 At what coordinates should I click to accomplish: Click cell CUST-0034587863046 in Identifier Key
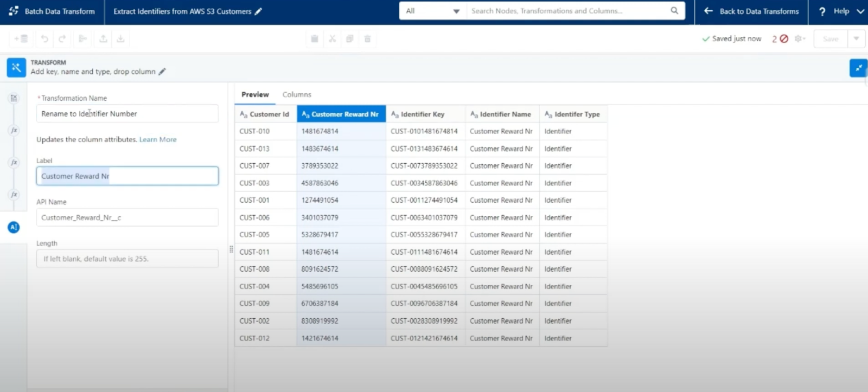[425, 183]
